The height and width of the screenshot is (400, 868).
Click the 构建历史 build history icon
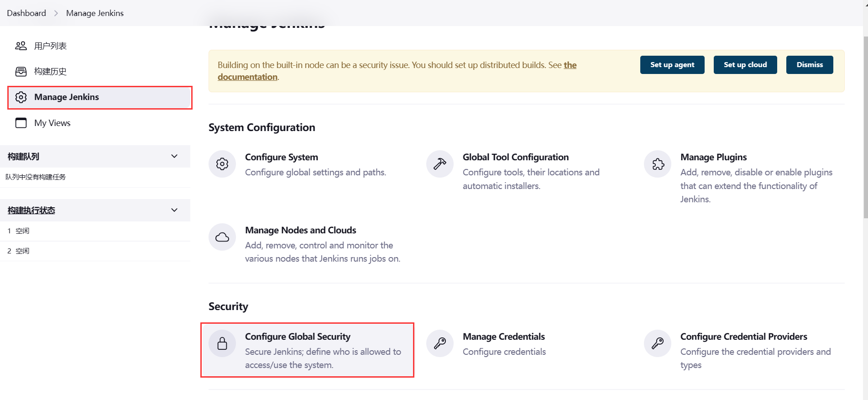click(x=21, y=71)
